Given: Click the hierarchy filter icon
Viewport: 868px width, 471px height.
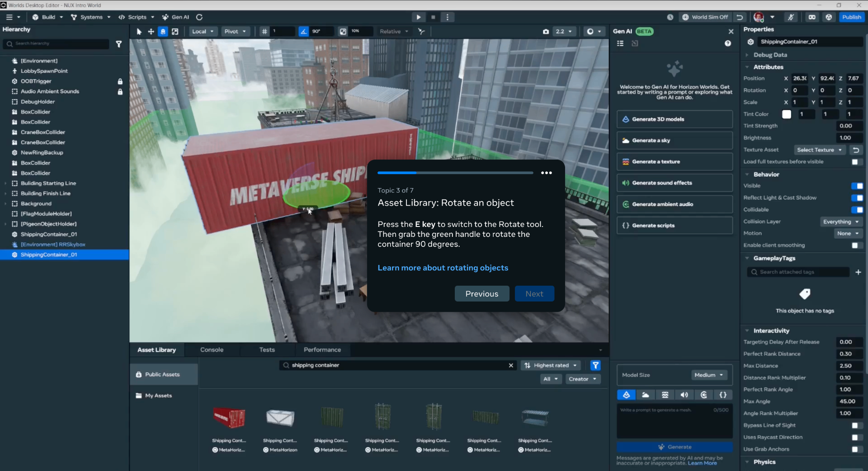Looking at the screenshot, I should coord(119,44).
